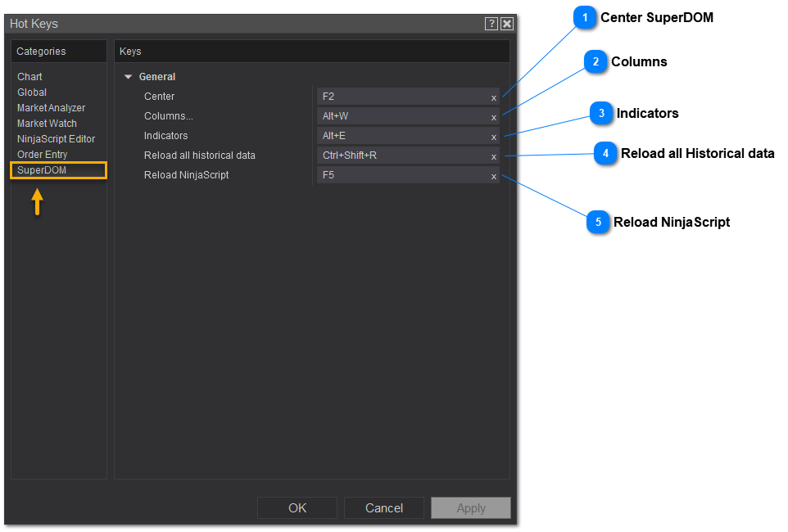Select the Order Entry category
The height and width of the screenshot is (532, 788).
(x=43, y=155)
